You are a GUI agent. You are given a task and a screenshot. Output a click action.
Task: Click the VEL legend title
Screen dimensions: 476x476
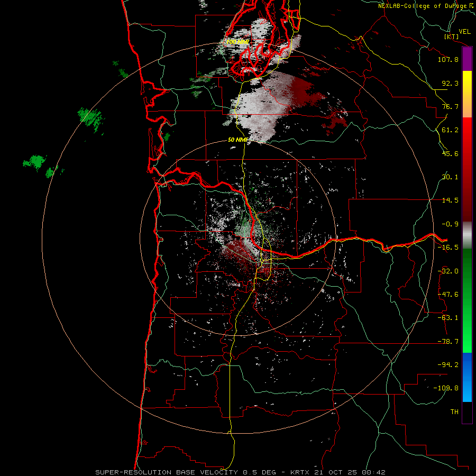[464, 32]
